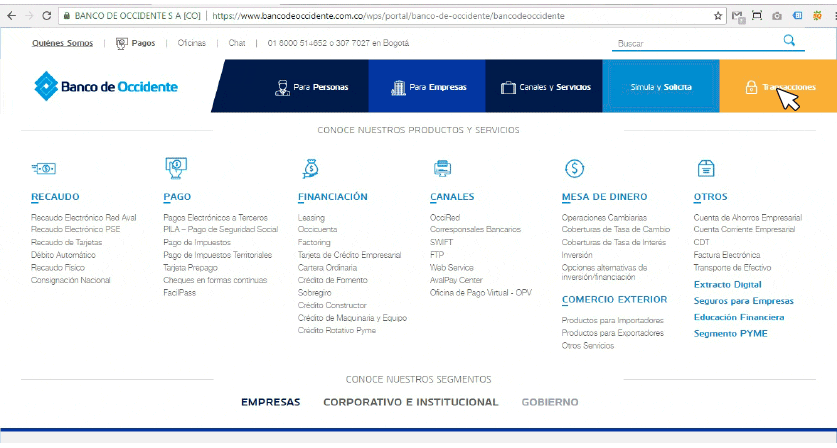Open Cuenta de Ahorros Empresarial
837x448 pixels.
click(748, 217)
